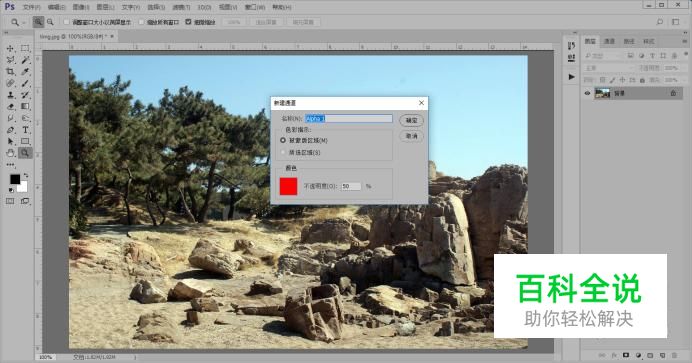The width and height of the screenshot is (692, 363).
Task: Switch to the 通道 (Channels) panel tab
Action: point(609,41)
